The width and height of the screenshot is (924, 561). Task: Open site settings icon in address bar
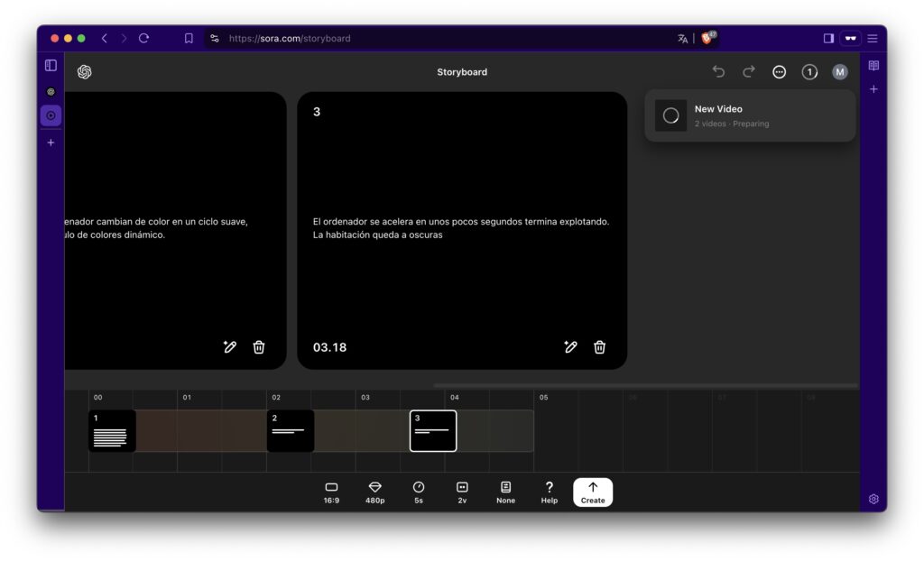point(215,38)
